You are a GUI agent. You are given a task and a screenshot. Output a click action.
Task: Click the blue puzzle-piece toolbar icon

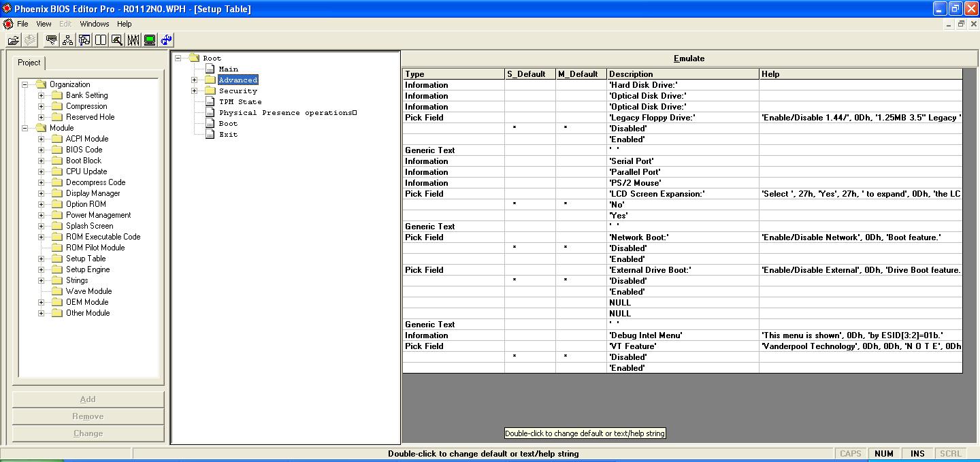coord(167,40)
